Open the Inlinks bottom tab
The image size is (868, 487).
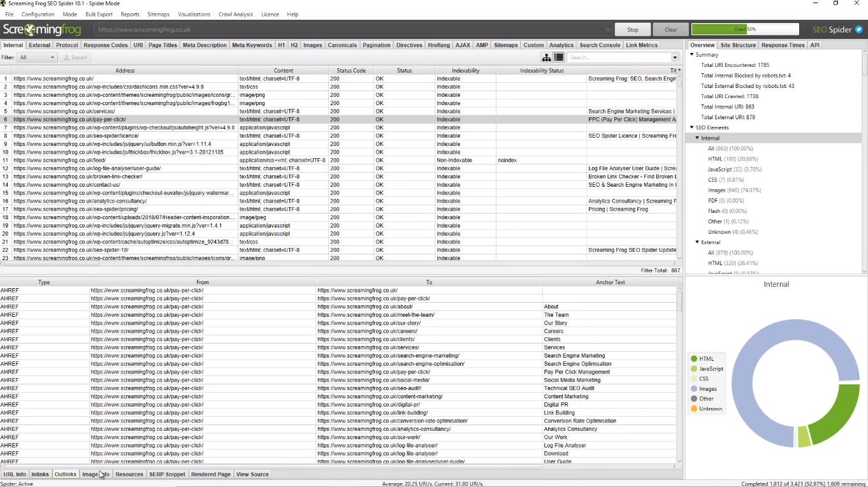(x=40, y=474)
